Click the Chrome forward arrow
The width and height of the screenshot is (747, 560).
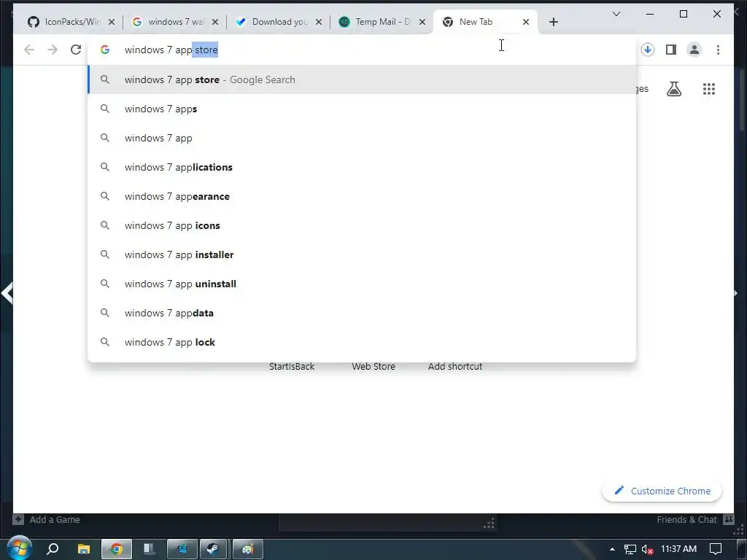pyautogui.click(x=53, y=50)
